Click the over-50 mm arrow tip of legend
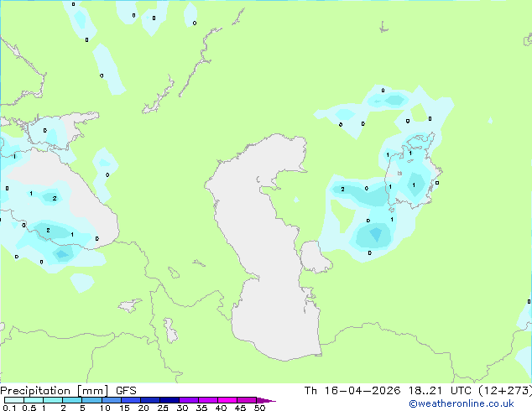Image resolution: width=532 pixels, height=411 pixels. 266,400
